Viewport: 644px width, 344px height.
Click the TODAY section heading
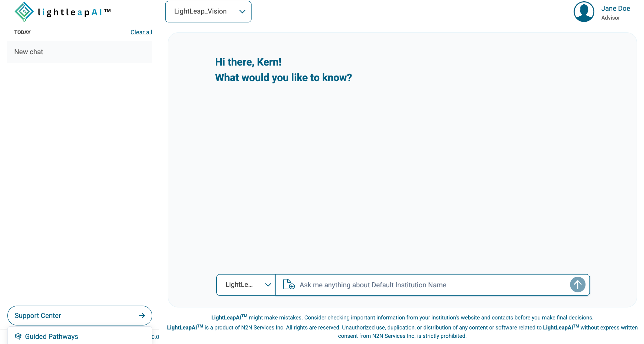click(x=22, y=32)
